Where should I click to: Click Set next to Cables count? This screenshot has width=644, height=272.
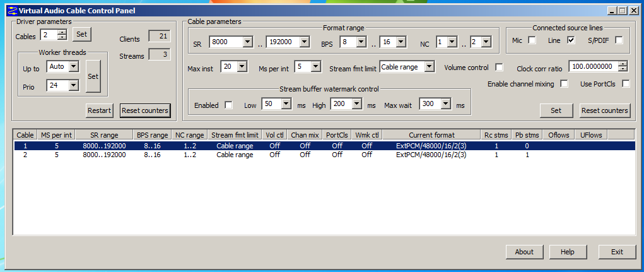[x=82, y=34]
